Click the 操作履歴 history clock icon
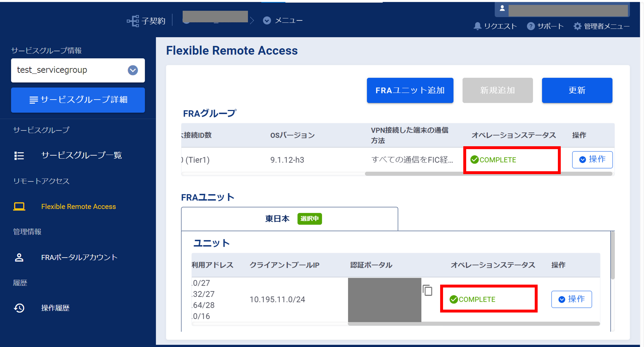This screenshot has width=644, height=347. pos(19,308)
